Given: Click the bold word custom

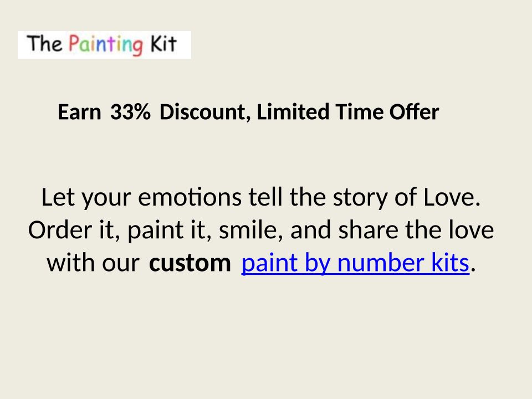Looking at the screenshot, I should pos(190,264).
